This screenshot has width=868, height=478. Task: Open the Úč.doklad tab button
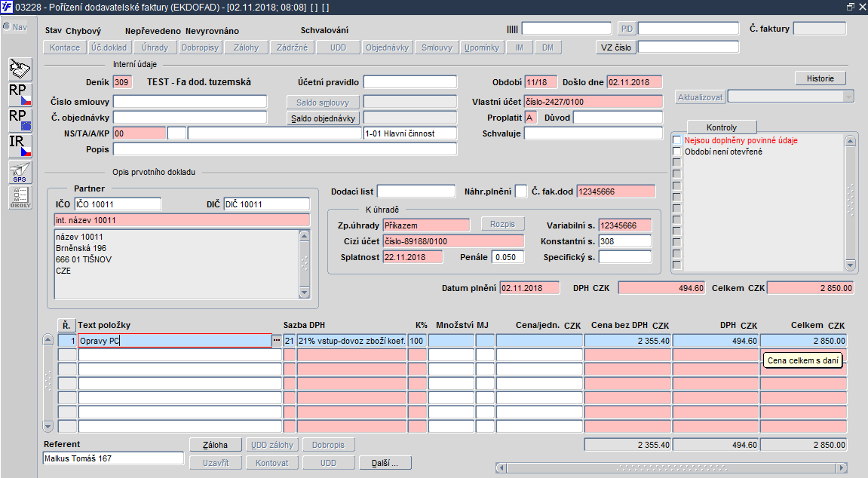pos(109,47)
